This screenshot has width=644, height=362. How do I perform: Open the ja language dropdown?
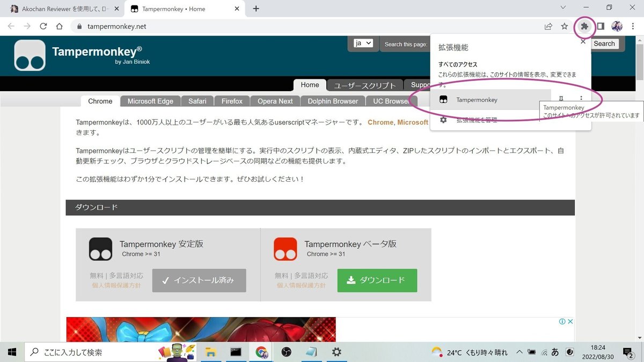(x=363, y=43)
